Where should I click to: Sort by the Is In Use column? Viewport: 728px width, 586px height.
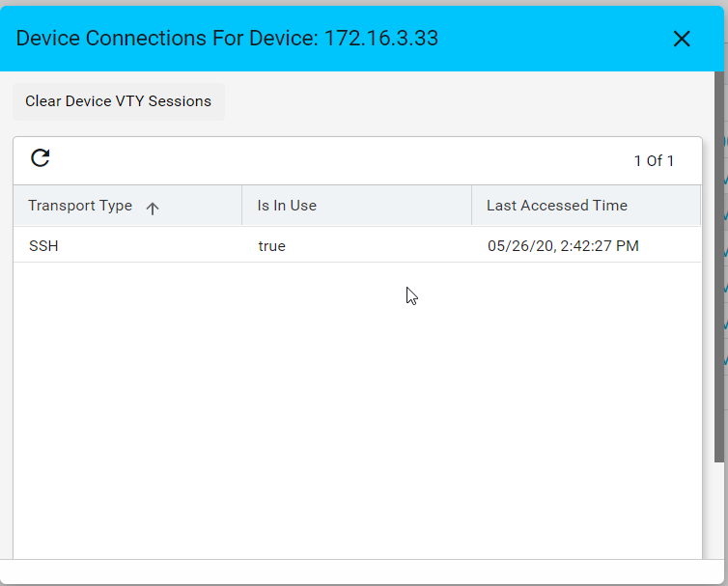287,206
